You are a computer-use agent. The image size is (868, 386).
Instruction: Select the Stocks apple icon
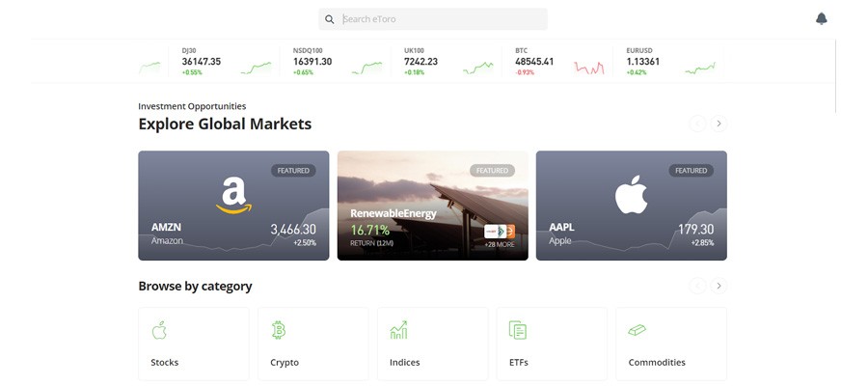point(159,330)
